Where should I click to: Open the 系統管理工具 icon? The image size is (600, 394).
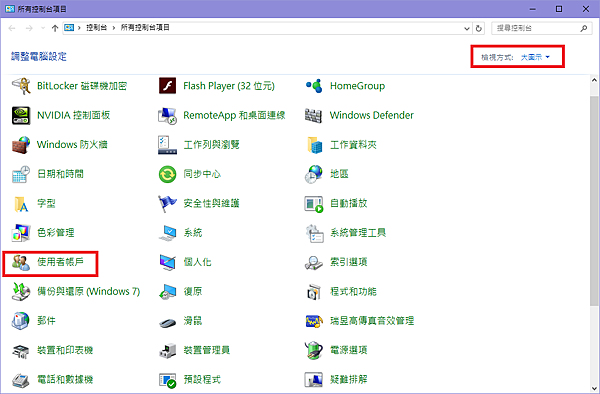pyautogui.click(x=314, y=233)
